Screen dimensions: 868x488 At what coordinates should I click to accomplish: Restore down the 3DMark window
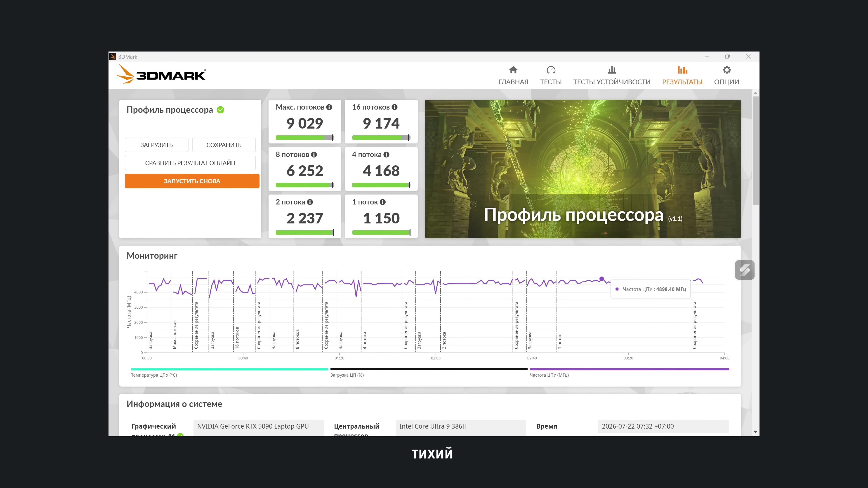727,56
